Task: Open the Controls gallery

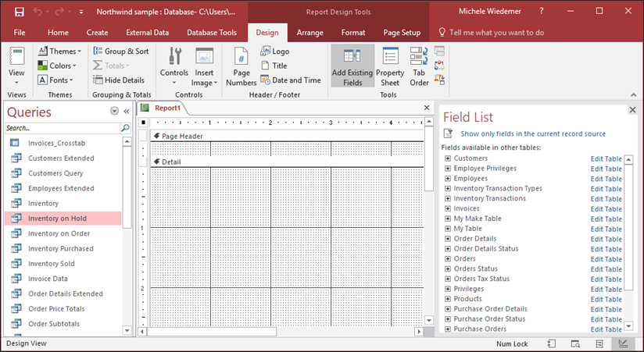Action: pos(174,66)
